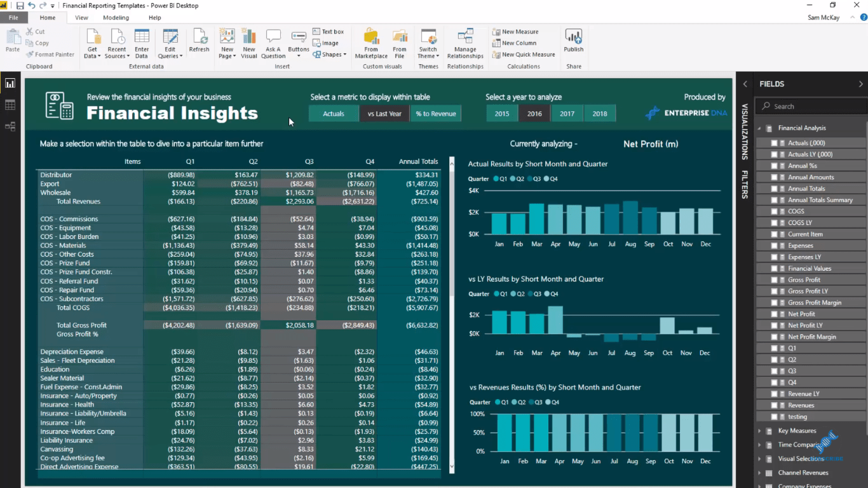Image resolution: width=868 pixels, height=488 pixels.
Task: Create a New Measure
Action: point(515,32)
